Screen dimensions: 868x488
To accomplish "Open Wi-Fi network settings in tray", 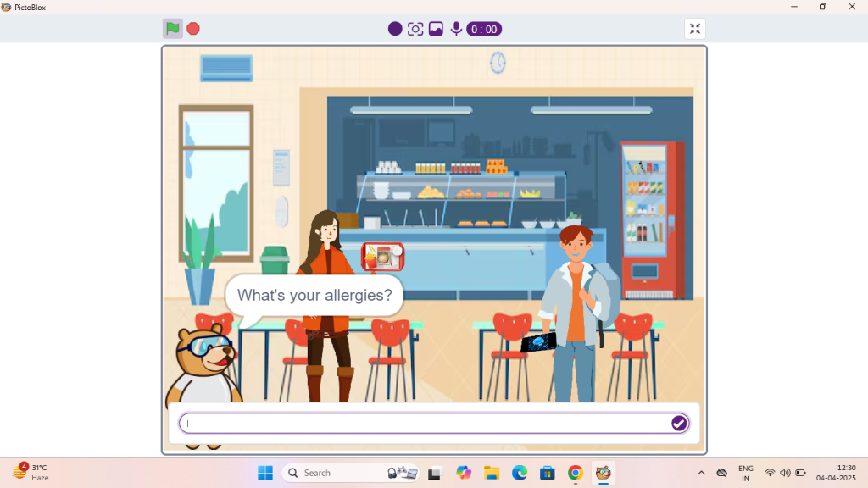I will [770, 473].
